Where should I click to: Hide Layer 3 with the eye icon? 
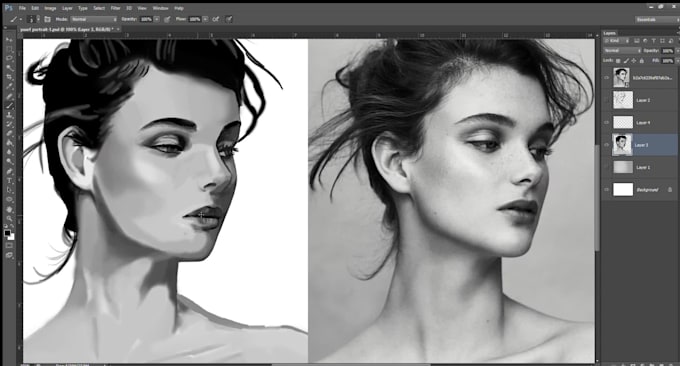(606, 145)
